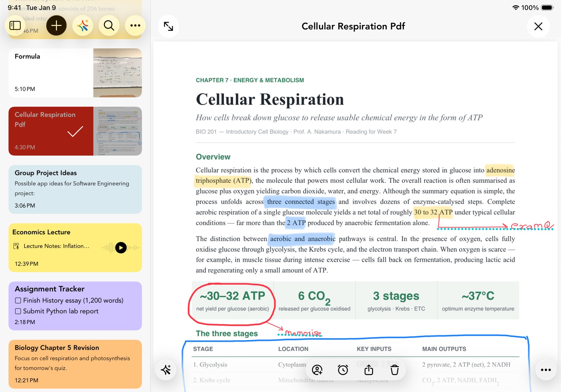The height and width of the screenshot is (392, 561).
Task: Tap the audio waveform in Economics Lecture
Action: point(121,248)
